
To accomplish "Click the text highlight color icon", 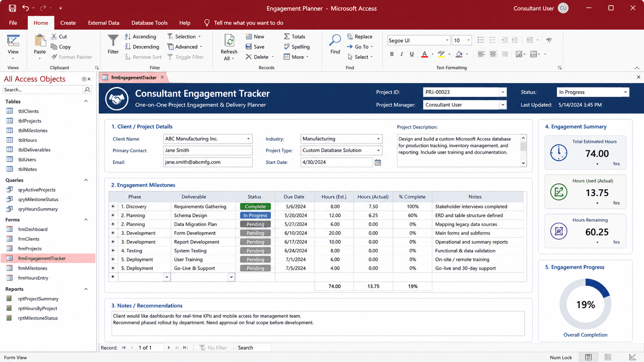I will [x=441, y=54].
